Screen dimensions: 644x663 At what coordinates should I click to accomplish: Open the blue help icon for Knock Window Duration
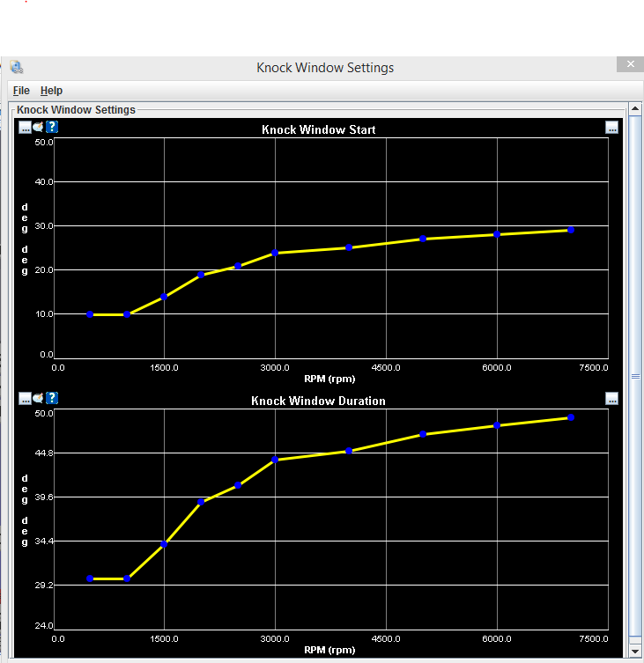pos(52,398)
